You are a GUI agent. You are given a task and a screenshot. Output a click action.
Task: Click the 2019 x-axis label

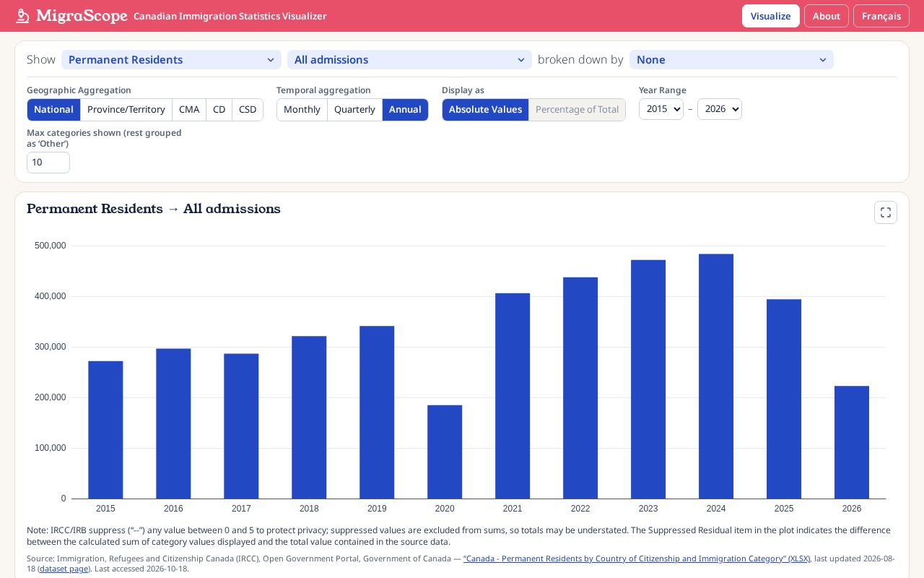pos(377,509)
